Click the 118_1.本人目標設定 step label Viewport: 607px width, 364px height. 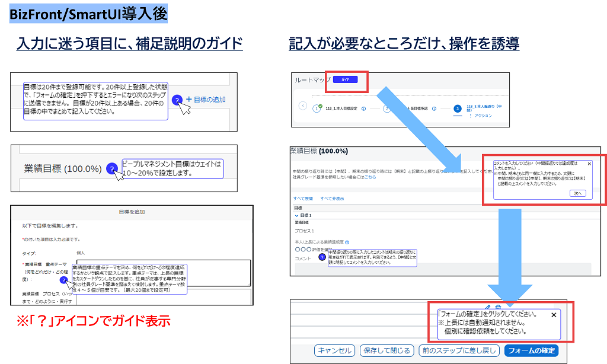(x=341, y=109)
